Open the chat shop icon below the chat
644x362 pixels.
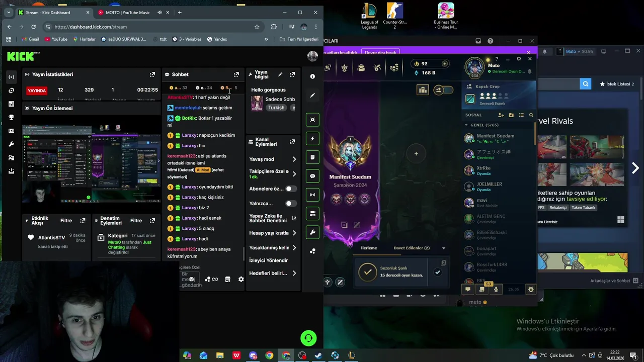tap(227, 279)
